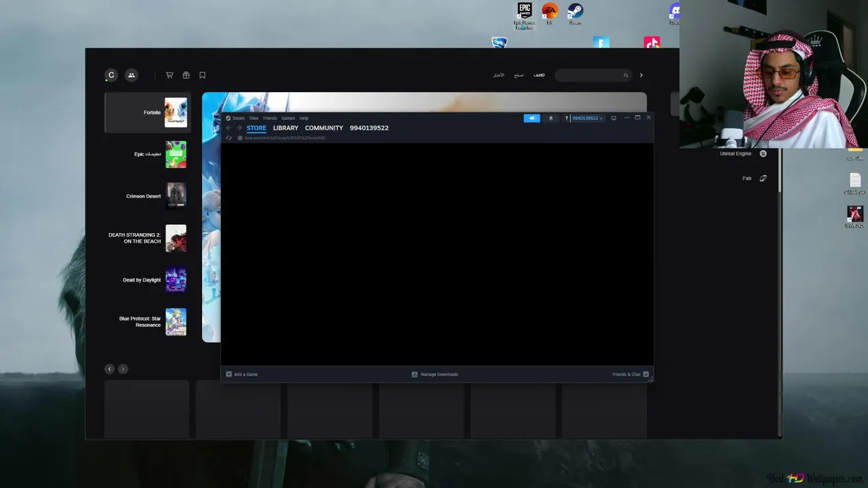868x488 pixels.
Task: Switch to the Steam LIBRARY tab
Action: (x=285, y=128)
